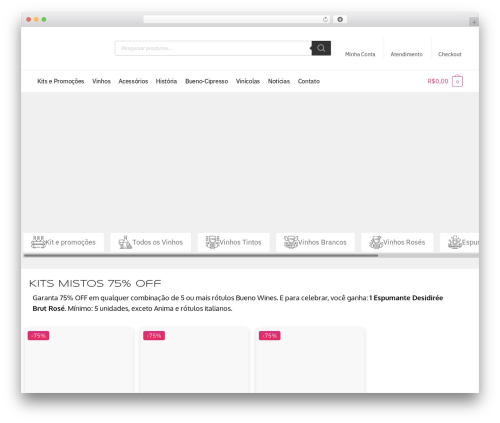
Task: Open the first -75% product card
Action: [79, 360]
